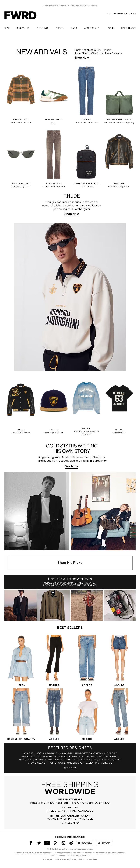Click Shop Now under Rhude section
This screenshot has height=868, width=140.
[x=72, y=214]
